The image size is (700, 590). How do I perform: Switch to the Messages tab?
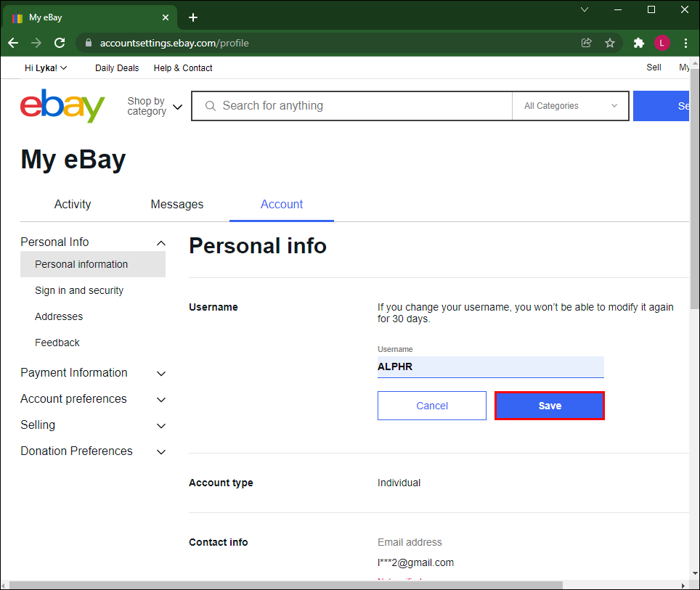pyautogui.click(x=176, y=205)
